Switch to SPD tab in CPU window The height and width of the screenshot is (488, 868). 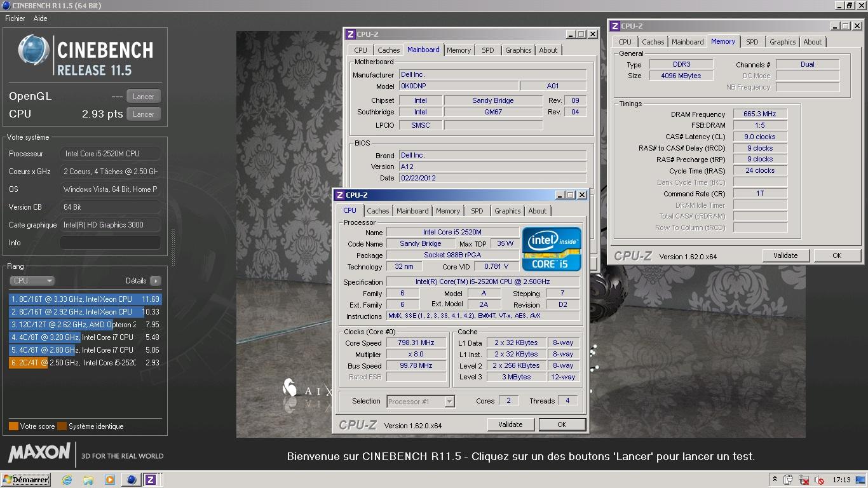point(477,211)
